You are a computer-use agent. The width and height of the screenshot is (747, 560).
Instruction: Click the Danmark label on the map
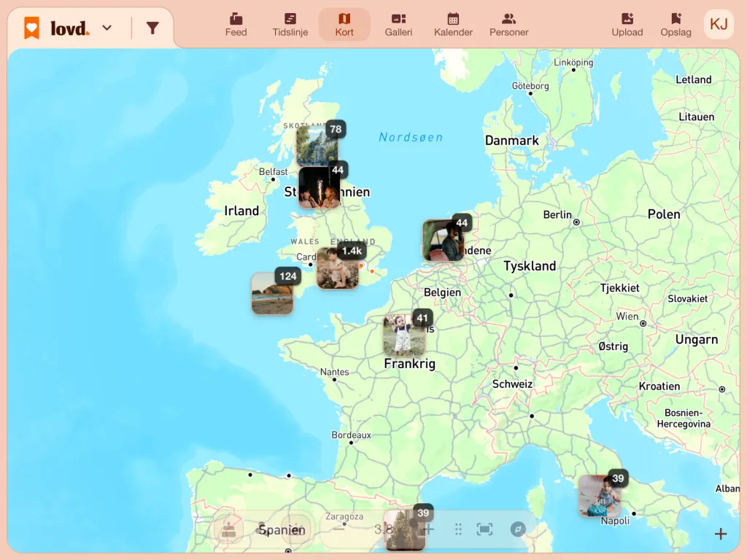(511, 141)
